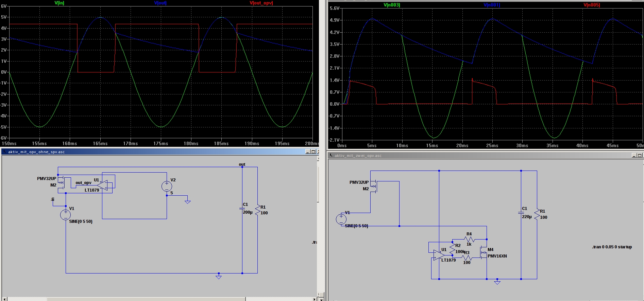Select the R3 100 resistor symbol

pyautogui.click(x=467, y=258)
